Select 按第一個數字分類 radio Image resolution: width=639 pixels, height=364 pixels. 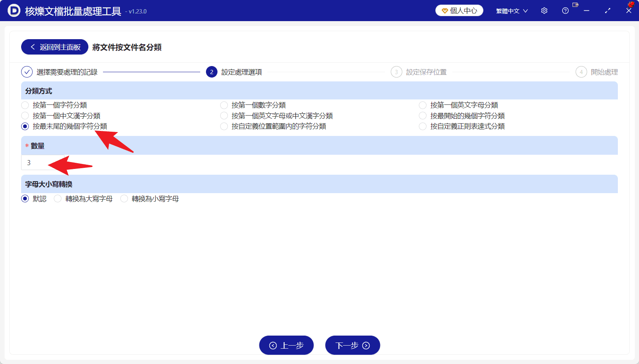click(x=224, y=105)
